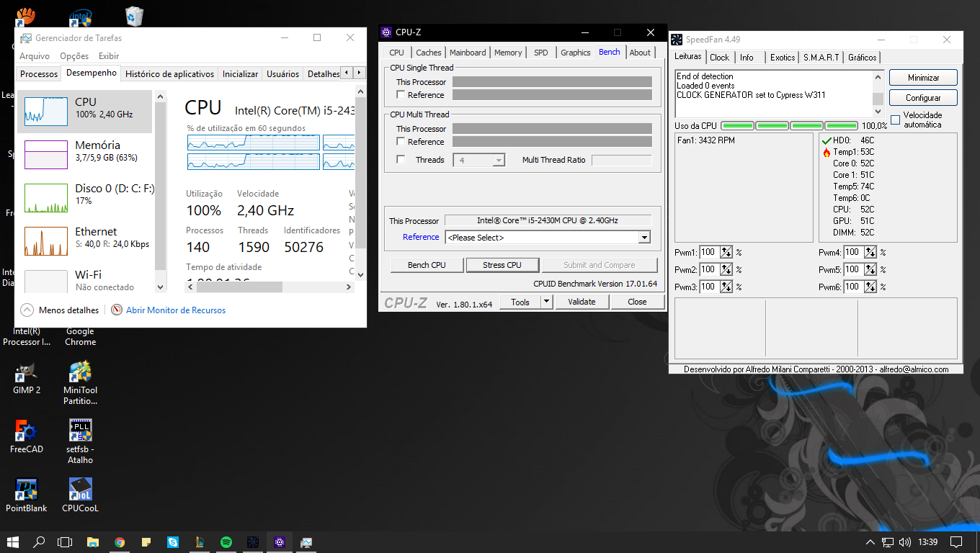This screenshot has height=553, width=980.
Task: Select Wi-Fi in Task Manager sidebar
Action: 84,279
